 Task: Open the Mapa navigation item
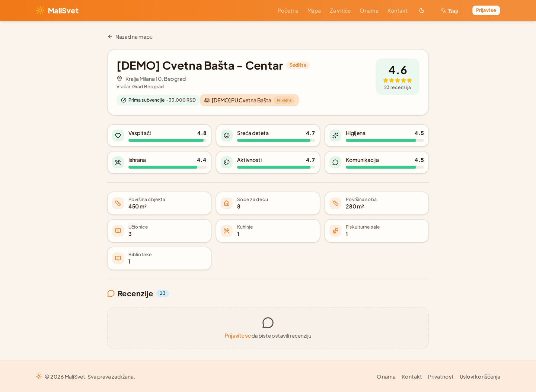(x=314, y=11)
